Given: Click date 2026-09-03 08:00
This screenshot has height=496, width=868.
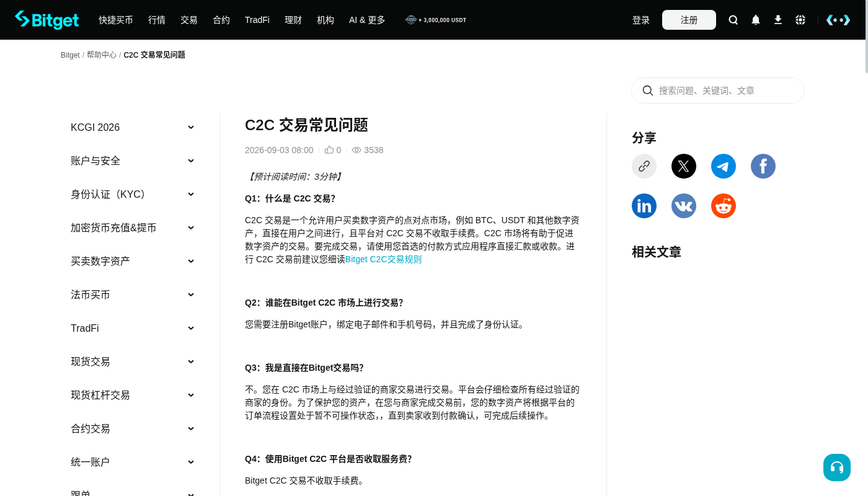Looking at the screenshot, I should click(279, 150).
